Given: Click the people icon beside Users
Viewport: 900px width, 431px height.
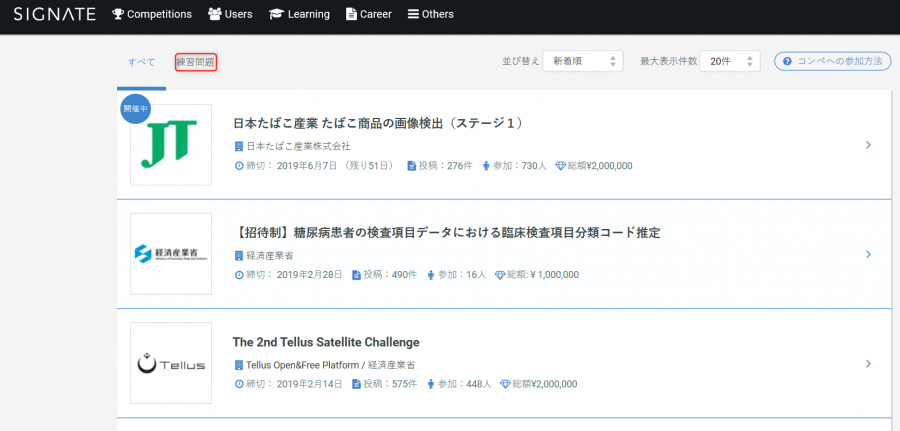Looking at the screenshot, I should point(215,14).
